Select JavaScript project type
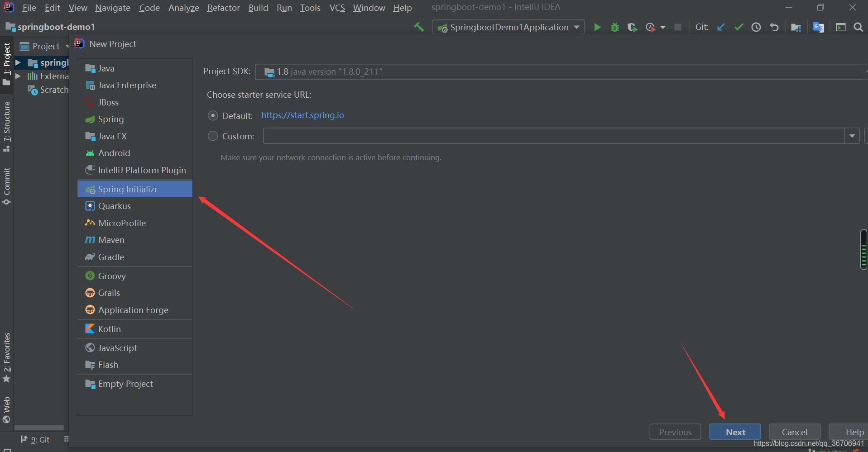The width and height of the screenshot is (868, 452). pyautogui.click(x=135, y=348)
